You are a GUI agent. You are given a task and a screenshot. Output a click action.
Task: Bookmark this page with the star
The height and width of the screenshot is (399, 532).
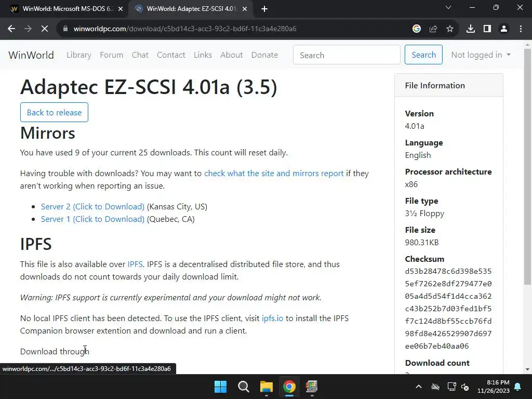[449, 29]
